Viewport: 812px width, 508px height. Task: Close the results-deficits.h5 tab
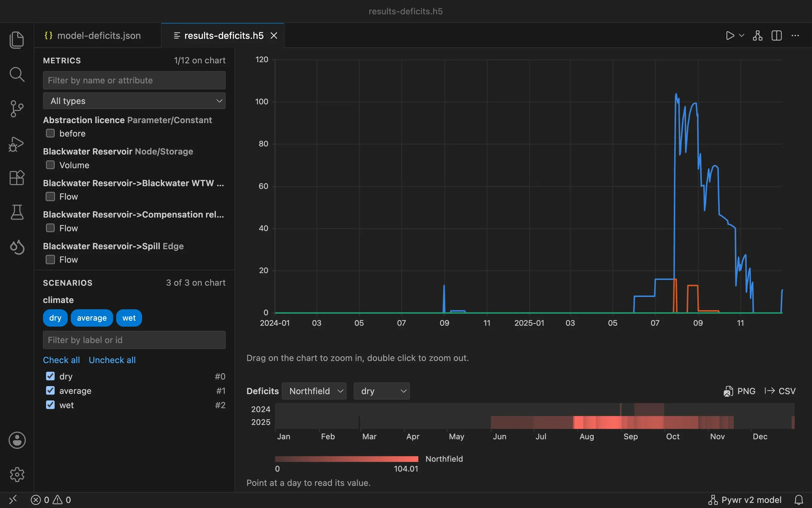pos(274,36)
